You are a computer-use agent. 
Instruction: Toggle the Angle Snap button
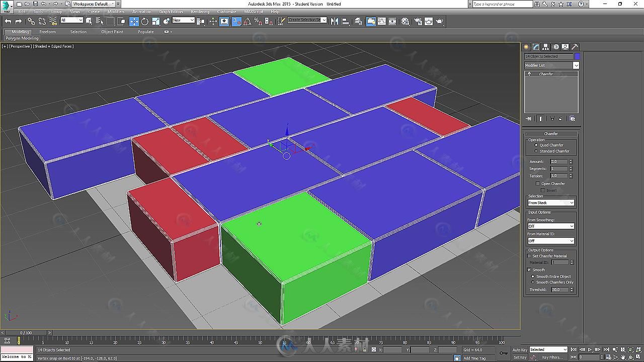tap(247, 21)
